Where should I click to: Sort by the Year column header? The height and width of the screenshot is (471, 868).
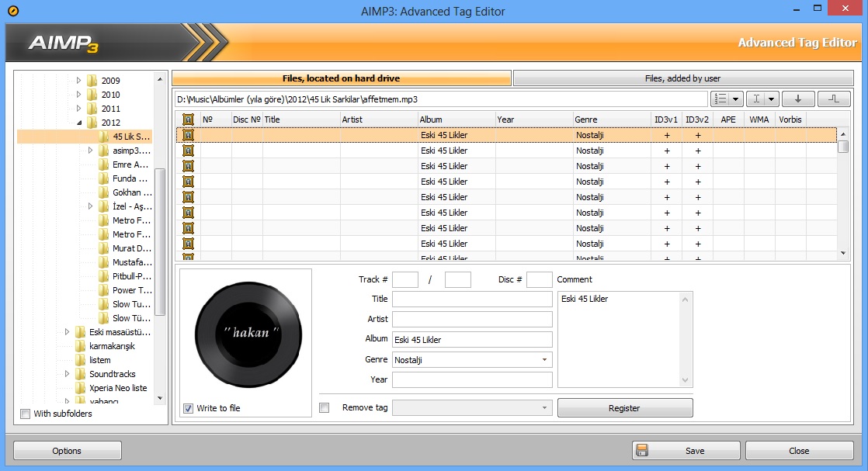[534, 119]
